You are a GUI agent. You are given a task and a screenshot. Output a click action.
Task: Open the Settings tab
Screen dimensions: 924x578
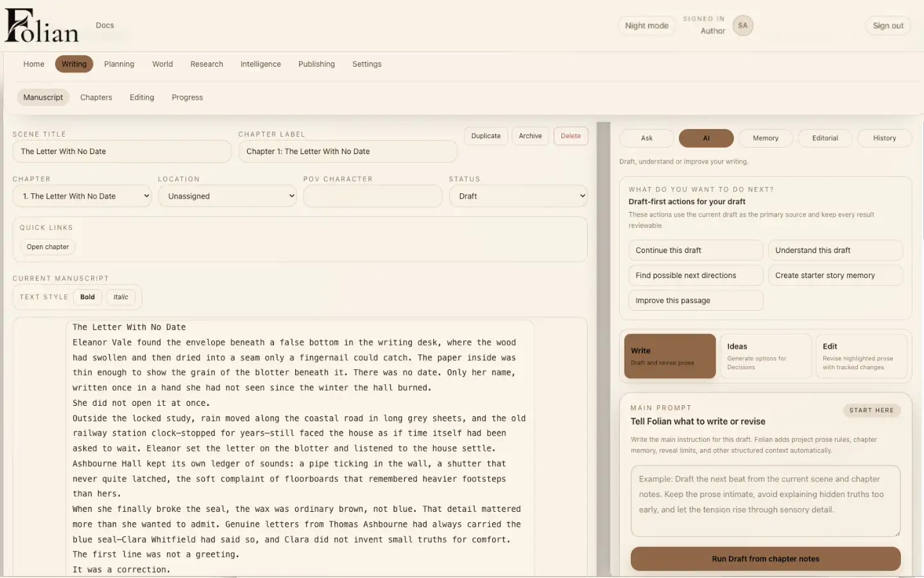pyautogui.click(x=367, y=64)
